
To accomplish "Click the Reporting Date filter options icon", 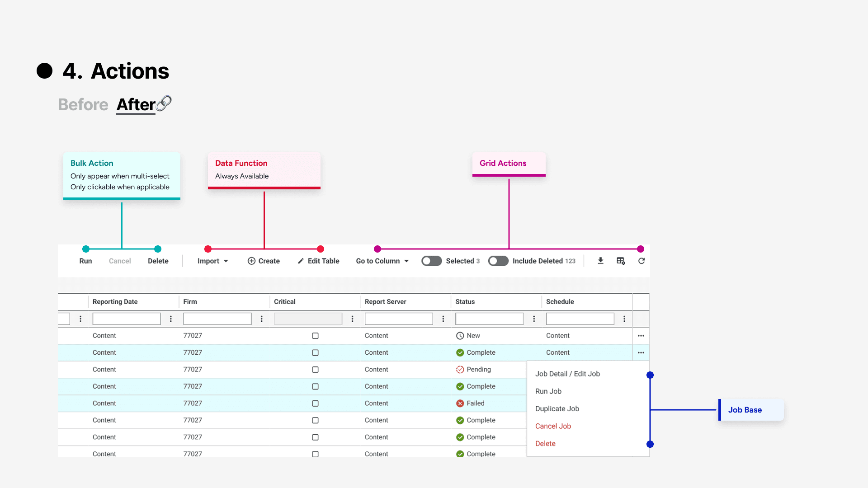I will tap(171, 319).
